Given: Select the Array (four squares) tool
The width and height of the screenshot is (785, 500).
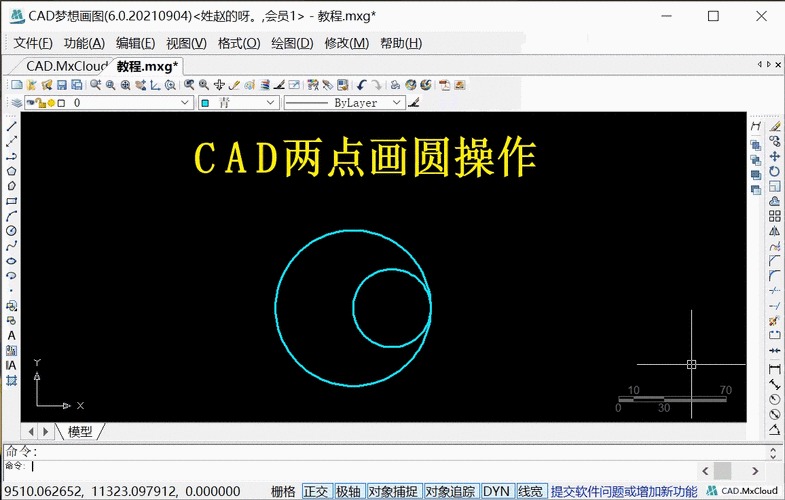Looking at the screenshot, I should 774,216.
